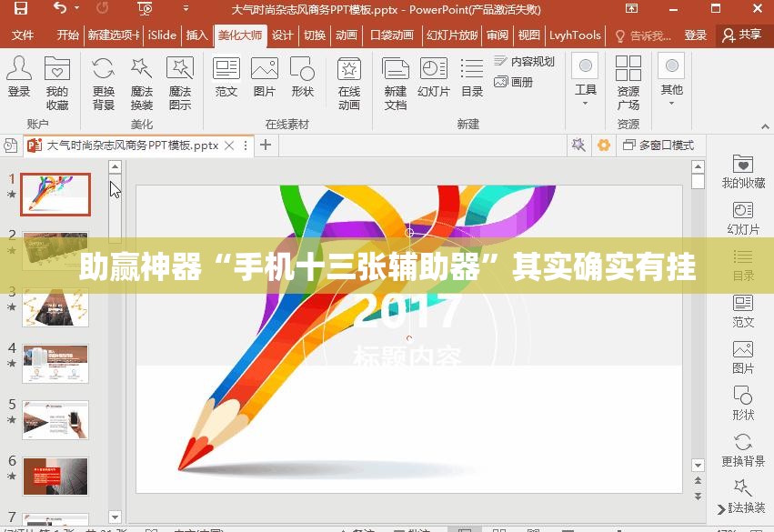
Task: Click 幻灯片 in right sidebar
Action: tap(743, 218)
